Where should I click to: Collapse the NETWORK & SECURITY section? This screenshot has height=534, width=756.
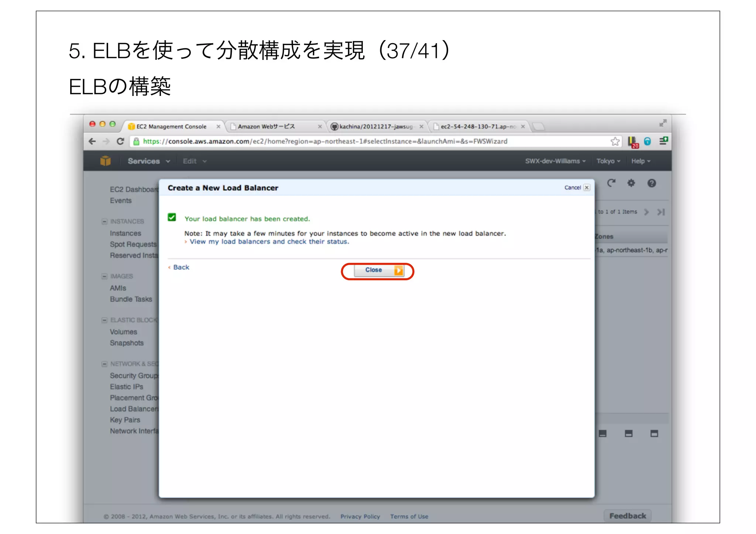coord(104,364)
